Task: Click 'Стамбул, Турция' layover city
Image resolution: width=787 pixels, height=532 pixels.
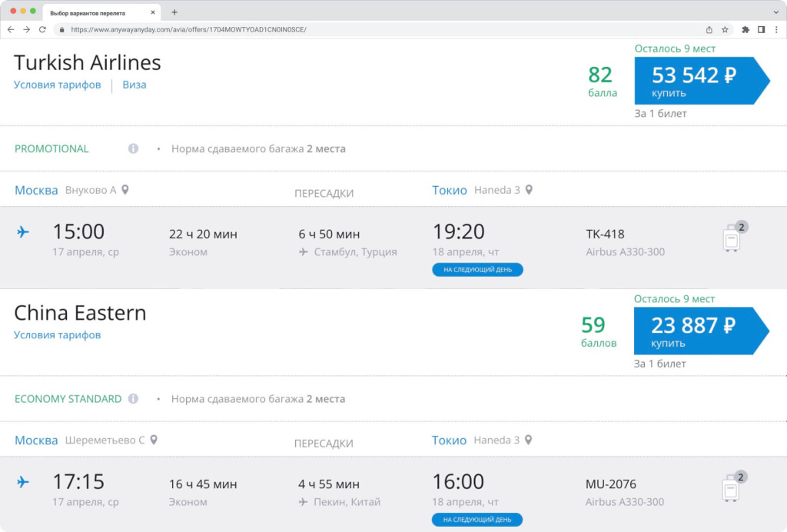Action: click(x=355, y=252)
